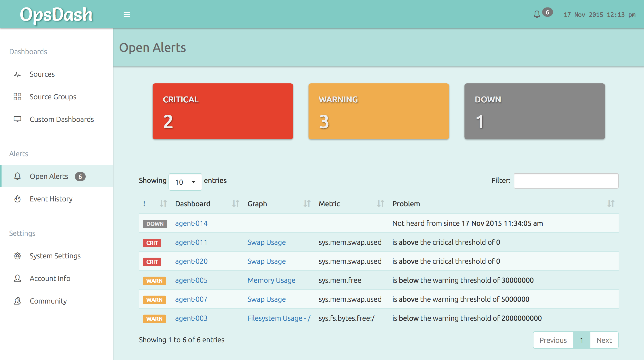
Task: Click the sys.fs.bytes.free:/ metric cell
Action: coord(346,318)
